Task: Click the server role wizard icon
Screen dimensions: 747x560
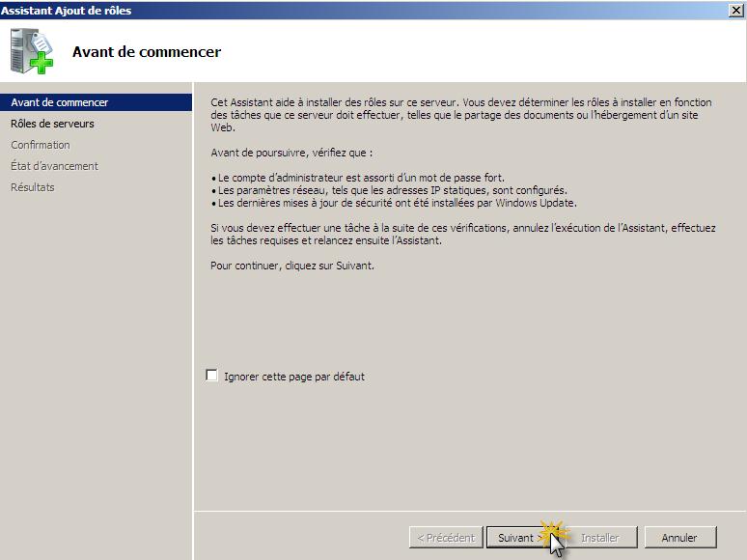Action: (x=32, y=51)
